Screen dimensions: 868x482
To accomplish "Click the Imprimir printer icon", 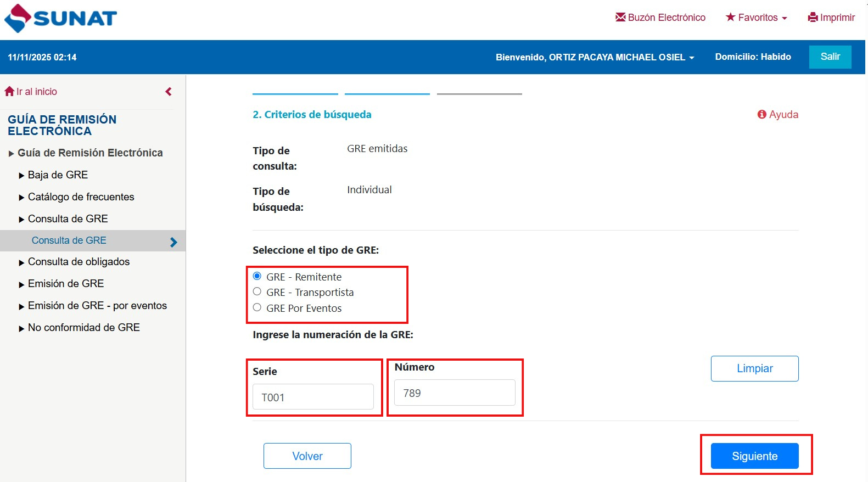I will [813, 18].
